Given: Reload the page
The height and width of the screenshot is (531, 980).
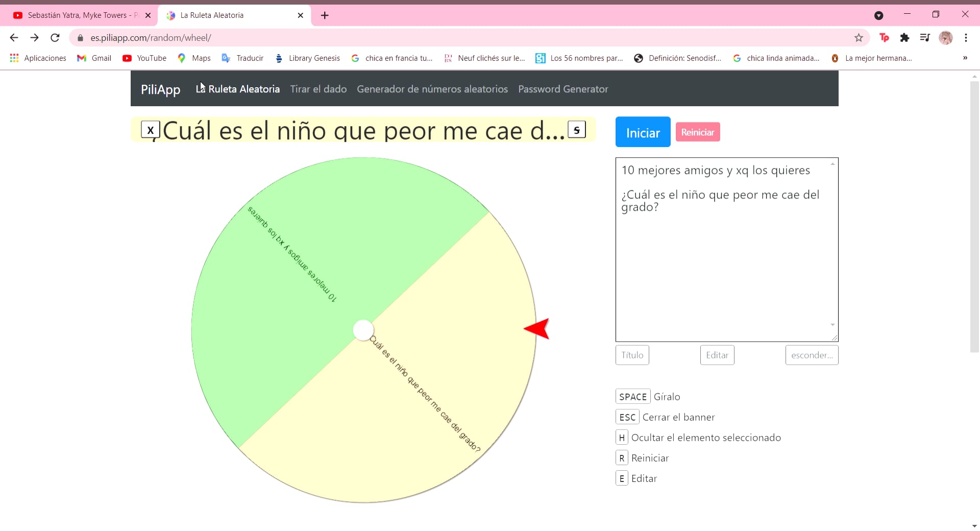Looking at the screenshot, I should pos(55,37).
